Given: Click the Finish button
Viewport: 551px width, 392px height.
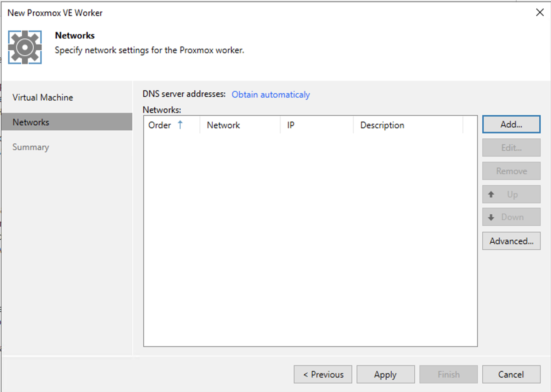Looking at the screenshot, I should point(448,374).
